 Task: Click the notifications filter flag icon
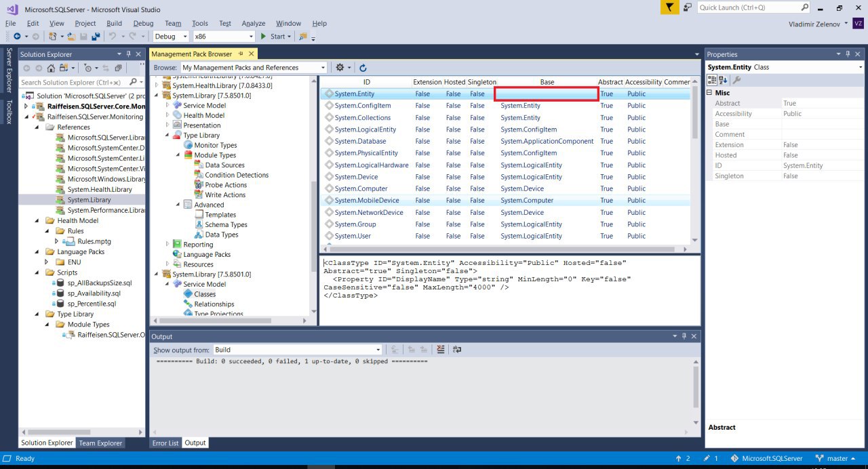click(x=669, y=7)
